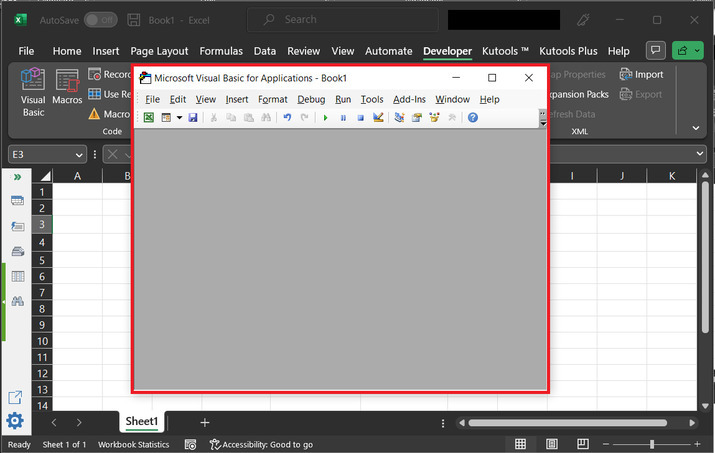This screenshot has height=453, width=715.
Task: Click Excel Save icon in title bar
Action: [133, 20]
